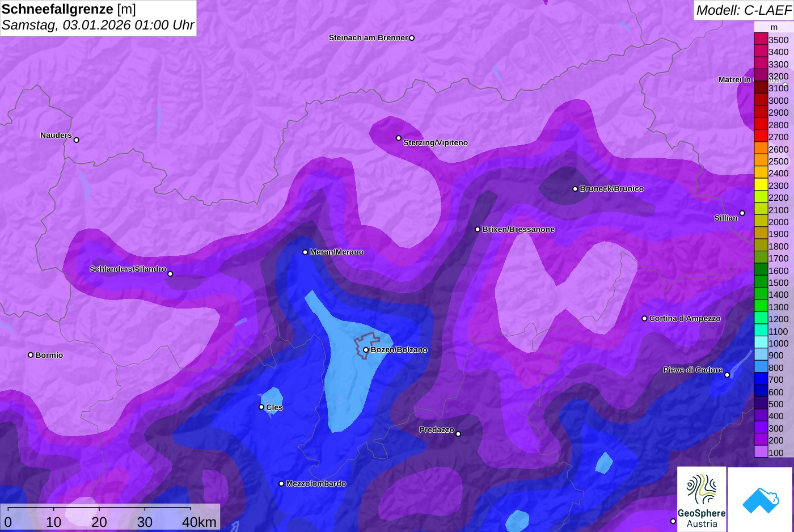Screen dimensions: 794x532
Task: Click the Sterzing/Vipiteno map marker
Action: click(399, 138)
